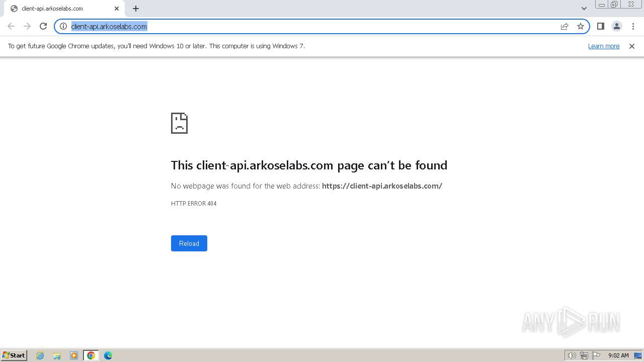Launch Microsoft Edge from the taskbar
This screenshot has height=362, width=644.
[x=108, y=355]
